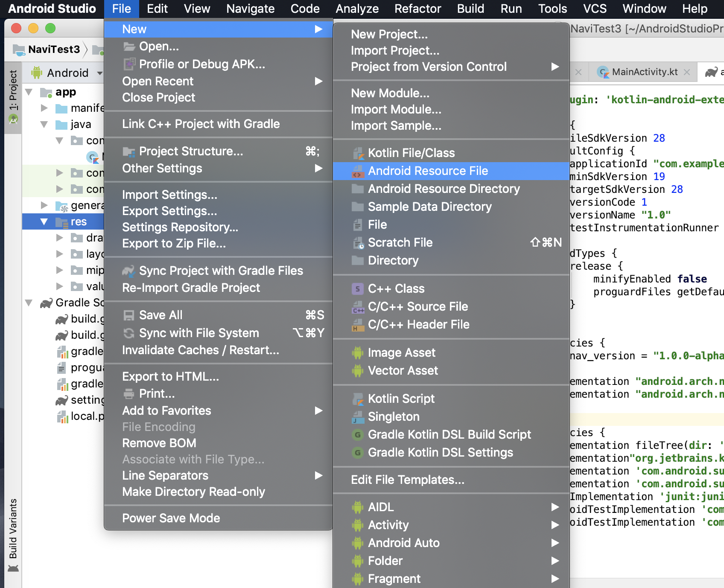Open the Activity templates submenu

[451, 525]
